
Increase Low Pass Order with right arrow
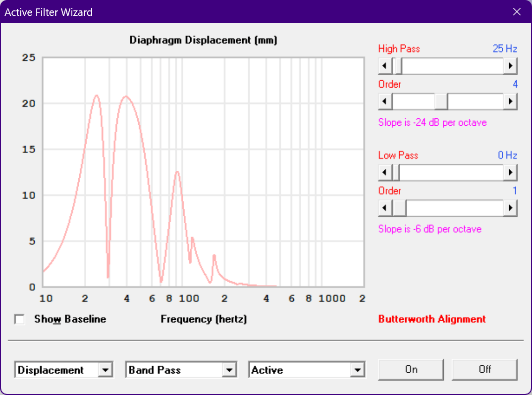point(510,208)
